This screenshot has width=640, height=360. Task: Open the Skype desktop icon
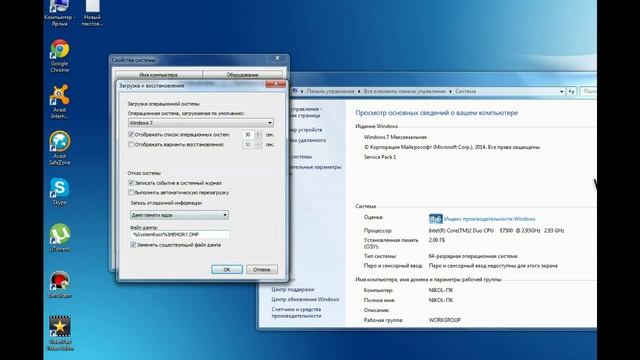click(x=60, y=192)
